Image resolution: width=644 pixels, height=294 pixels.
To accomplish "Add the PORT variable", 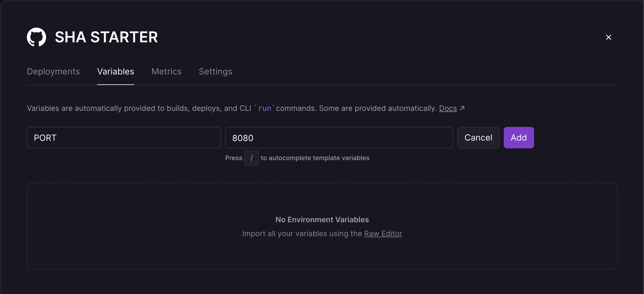I will click(519, 138).
